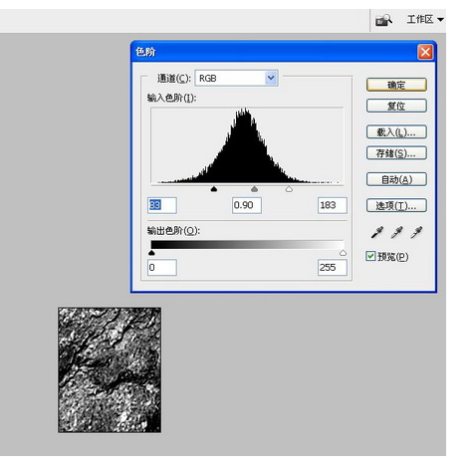Viewport: 476px width, 467px height.
Task: Close the 色阶 dialog with the red X
Action: coord(425,52)
